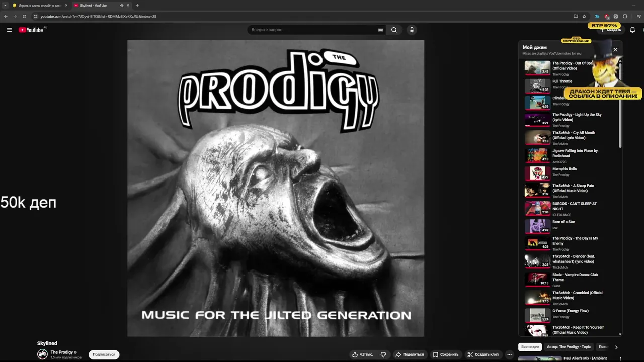Open The Prodigy channel name link
Viewport: 644px width, 362px height.
[x=62, y=352]
